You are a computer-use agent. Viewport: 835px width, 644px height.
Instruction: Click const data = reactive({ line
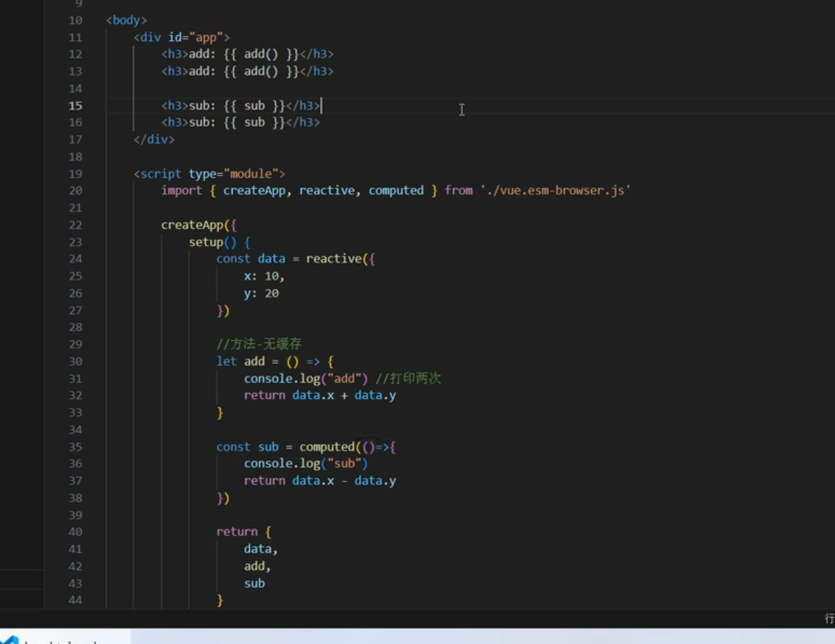[x=295, y=259]
